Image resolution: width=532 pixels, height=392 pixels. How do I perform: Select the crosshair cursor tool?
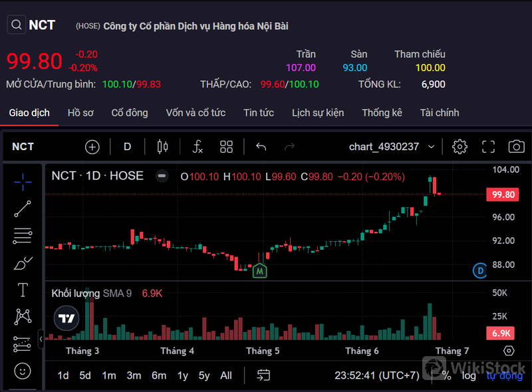point(23,180)
